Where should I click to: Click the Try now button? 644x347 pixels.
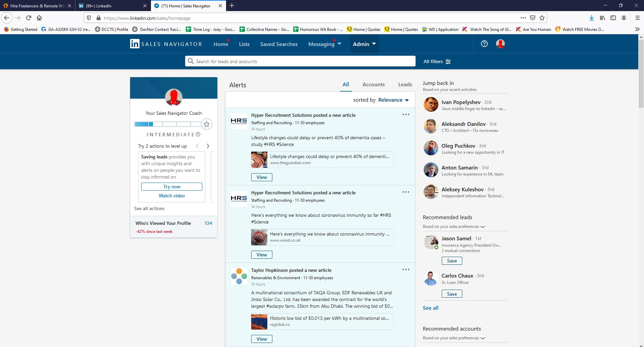(x=172, y=187)
